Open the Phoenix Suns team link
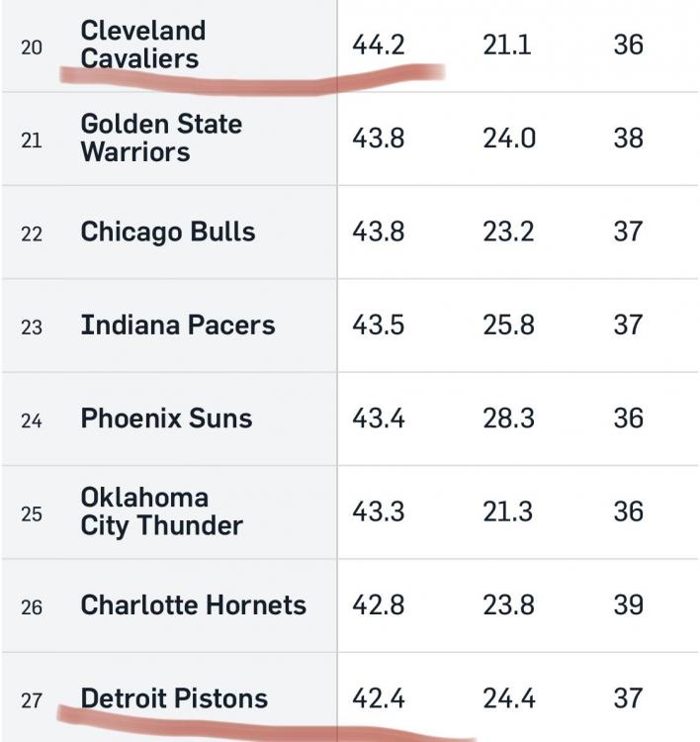 coord(166,418)
